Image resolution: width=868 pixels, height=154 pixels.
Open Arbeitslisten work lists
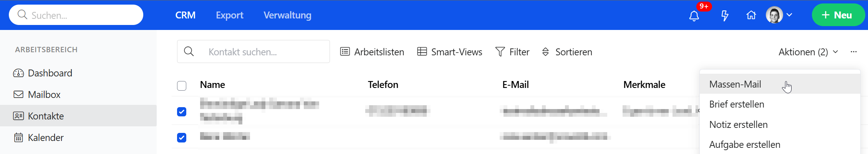pyautogui.click(x=372, y=52)
